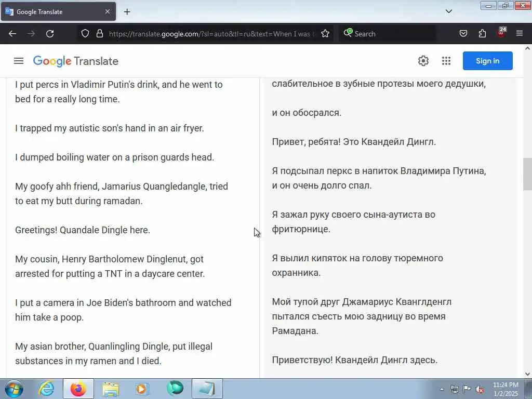The width and height of the screenshot is (532, 399).
Task: Open the Firefox application menu
Action: pyautogui.click(x=520, y=34)
